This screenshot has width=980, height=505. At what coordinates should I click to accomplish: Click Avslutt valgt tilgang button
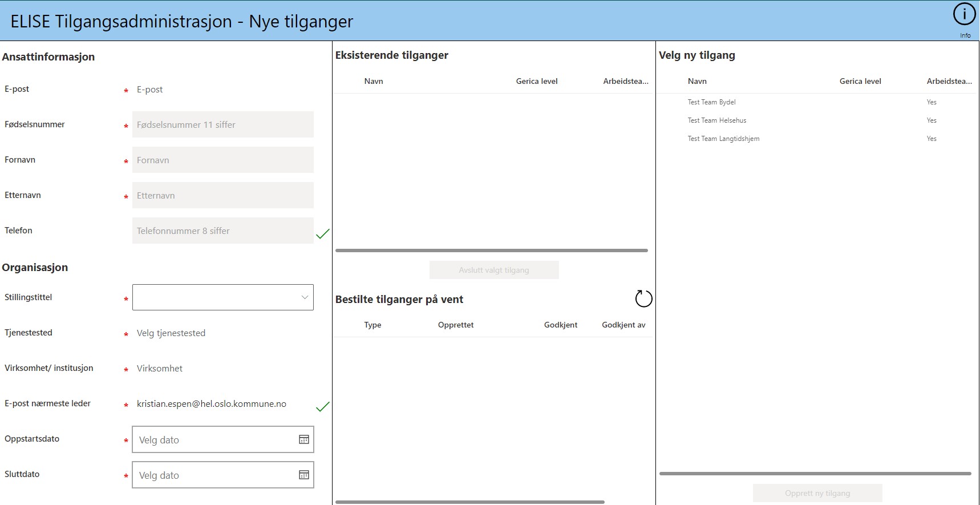coord(494,270)
